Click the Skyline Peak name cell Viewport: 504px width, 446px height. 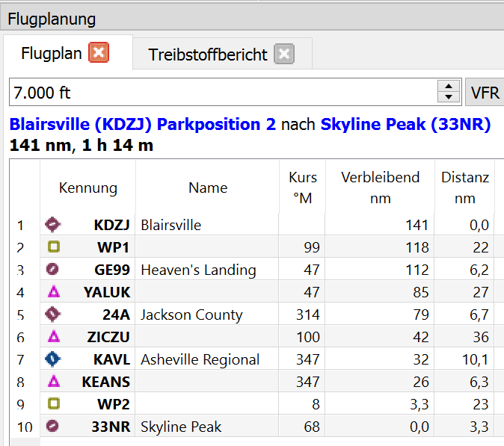(207, 427)
